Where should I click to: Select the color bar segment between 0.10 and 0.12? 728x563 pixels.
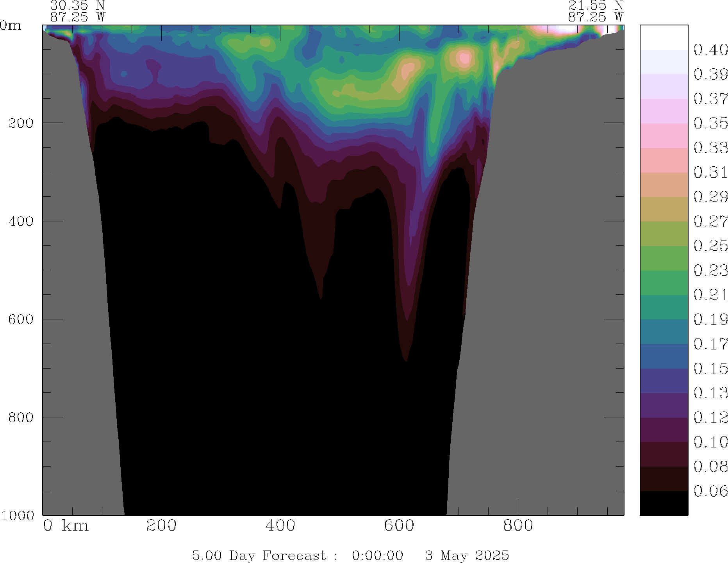coord(664,430)
